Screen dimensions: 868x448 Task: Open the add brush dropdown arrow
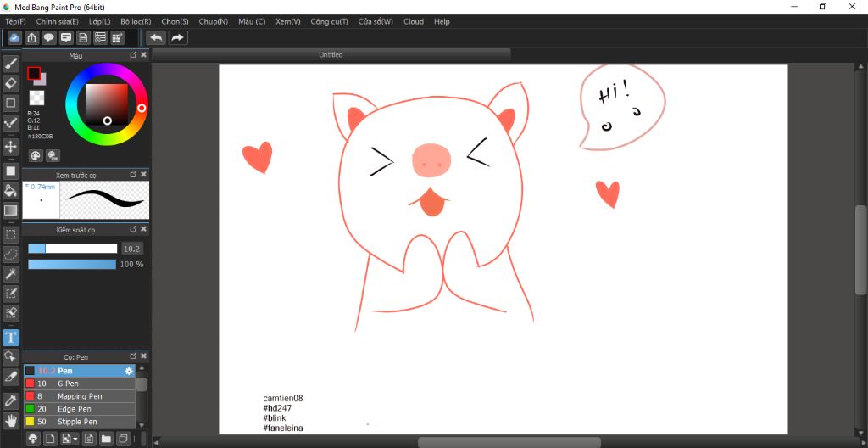[x=75, y=439]
